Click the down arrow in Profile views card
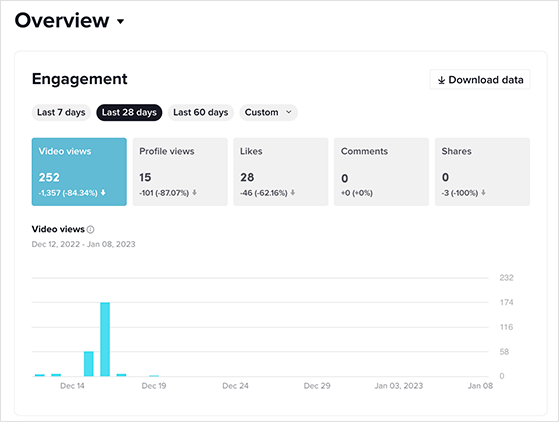Image resolution: width=559 pixels, height=422 pixels. coord(194,193)
